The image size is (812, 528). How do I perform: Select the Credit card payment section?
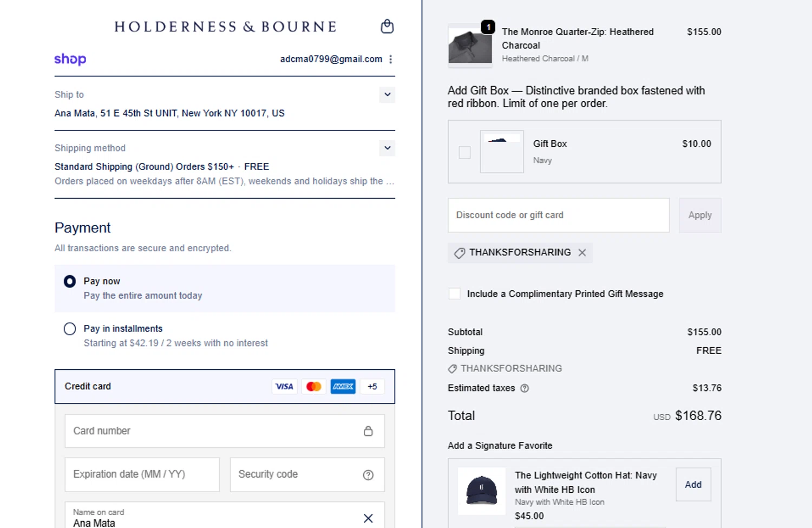click(x=225, y=387)
